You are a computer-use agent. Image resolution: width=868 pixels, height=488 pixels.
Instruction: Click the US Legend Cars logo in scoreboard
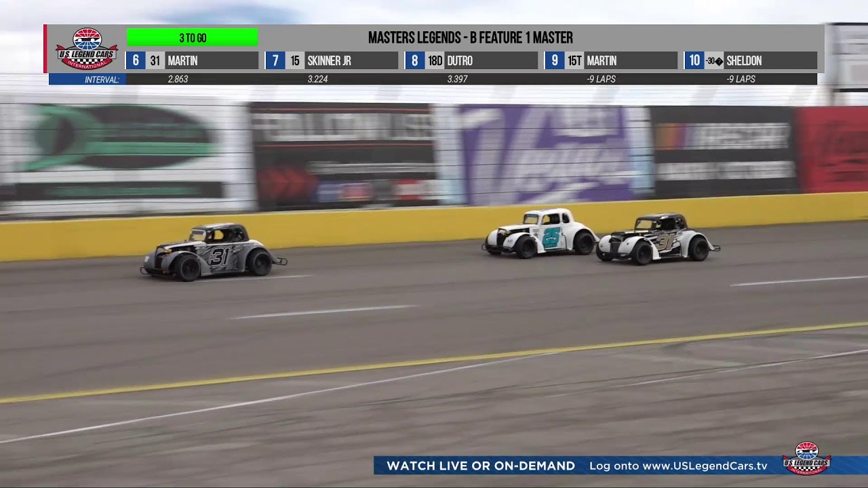click(87, 48)
